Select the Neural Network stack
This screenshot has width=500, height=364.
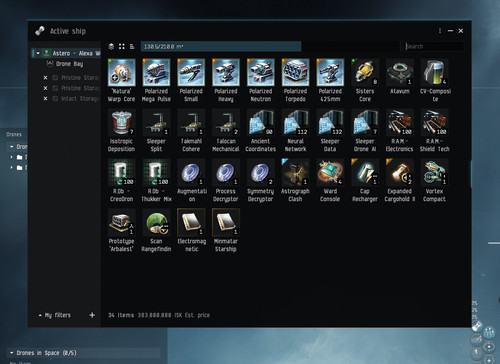click(x=295, y=130)
